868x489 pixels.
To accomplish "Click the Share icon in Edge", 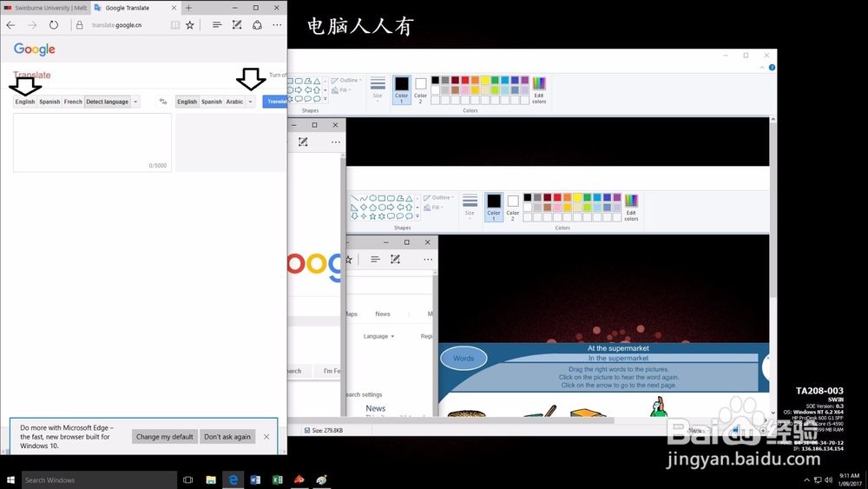I will pyautogui.click(x=258, y=25).
